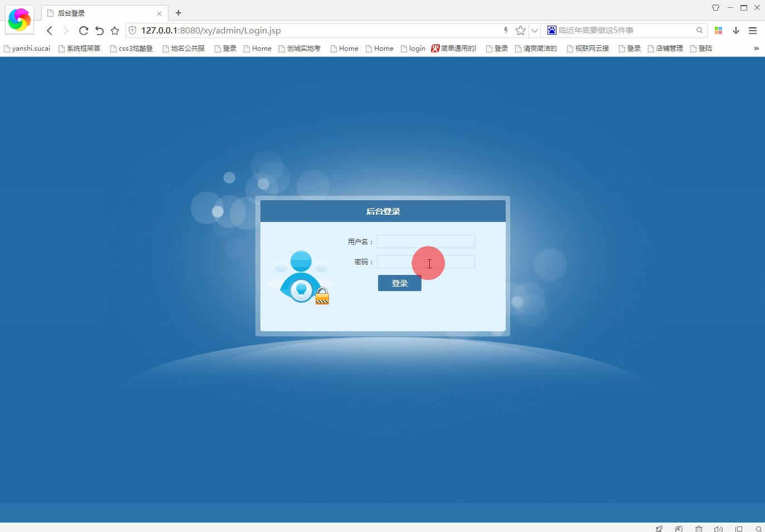The width and height of the screenshot is (765, 532).
Task: Click the blue 登录 login button
Action: pos(400,283)
